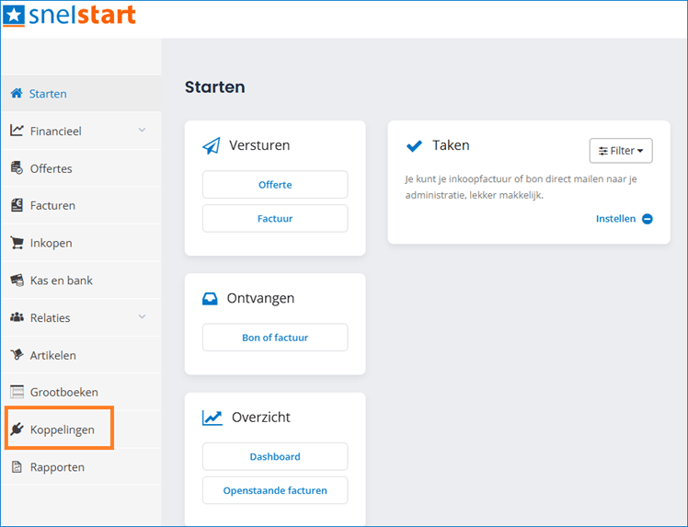Expand the Relaties submenu chevron

(x=141, y=317)
